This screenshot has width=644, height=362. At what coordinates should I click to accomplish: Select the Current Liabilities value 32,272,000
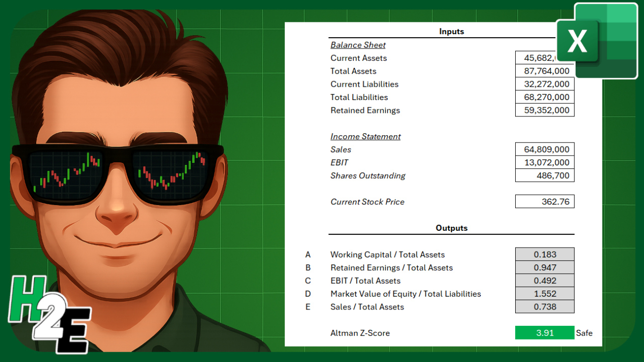click(544, 84)
